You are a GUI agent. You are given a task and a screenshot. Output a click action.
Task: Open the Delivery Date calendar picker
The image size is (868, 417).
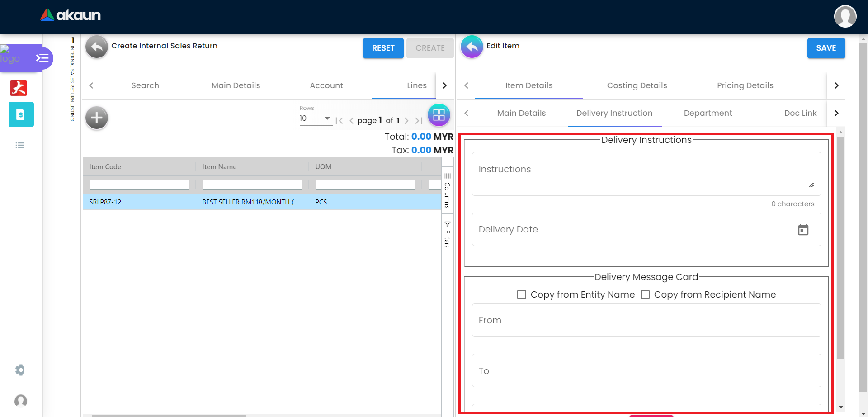[803, 230]
